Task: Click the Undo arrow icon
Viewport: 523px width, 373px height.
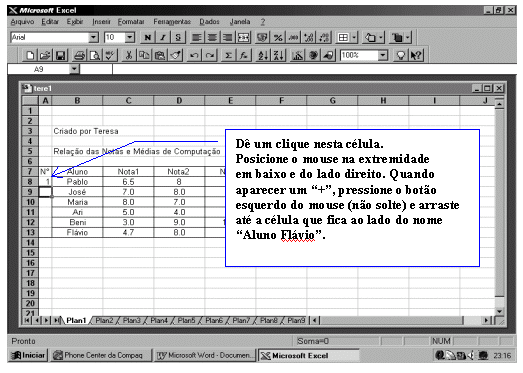Action: [194, 55]
